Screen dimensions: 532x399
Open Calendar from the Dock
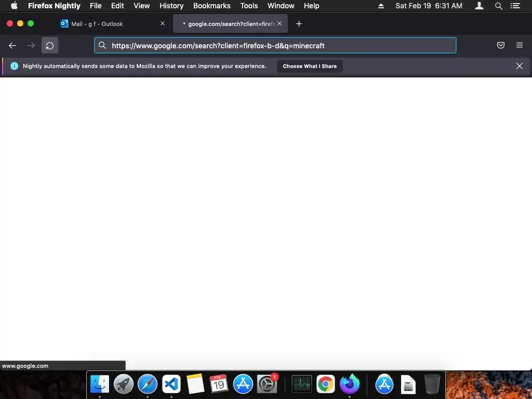click(x=219, y=384)
